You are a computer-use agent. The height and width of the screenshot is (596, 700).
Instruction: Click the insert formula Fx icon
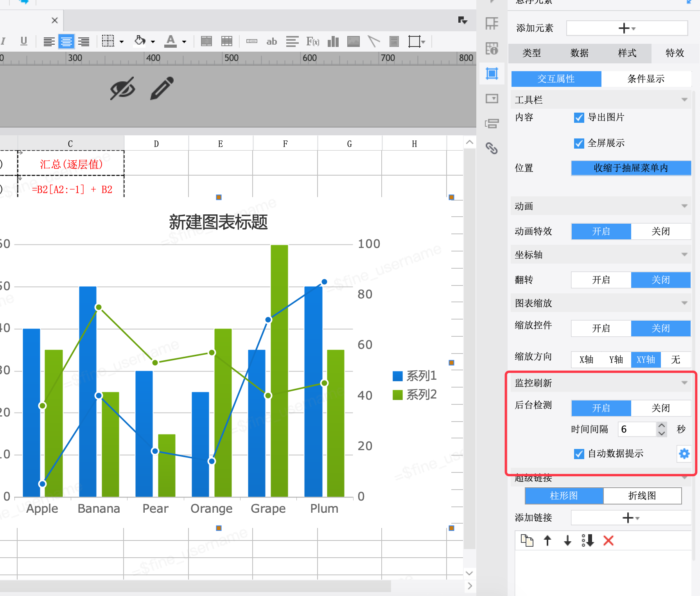coord(312,41)
